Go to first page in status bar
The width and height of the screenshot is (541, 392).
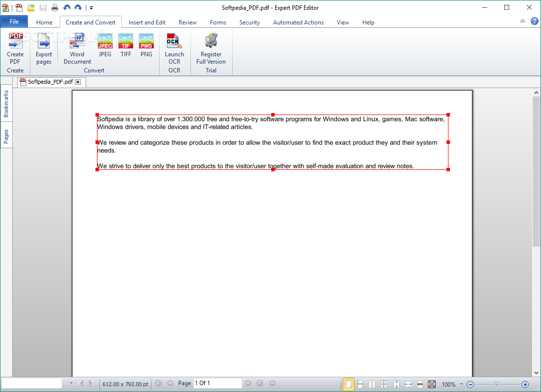[158, 383]
